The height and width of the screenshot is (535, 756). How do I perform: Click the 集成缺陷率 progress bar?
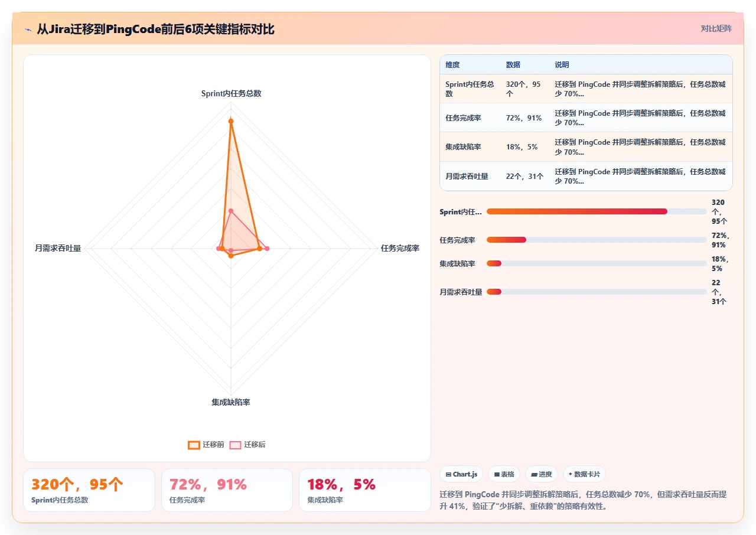tap(597, 263)
